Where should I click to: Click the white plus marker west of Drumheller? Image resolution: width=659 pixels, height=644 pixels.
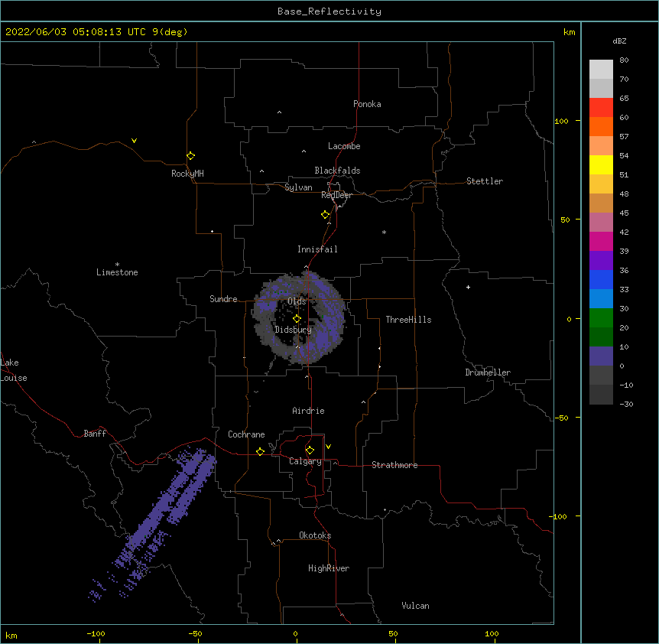[468, 287]
